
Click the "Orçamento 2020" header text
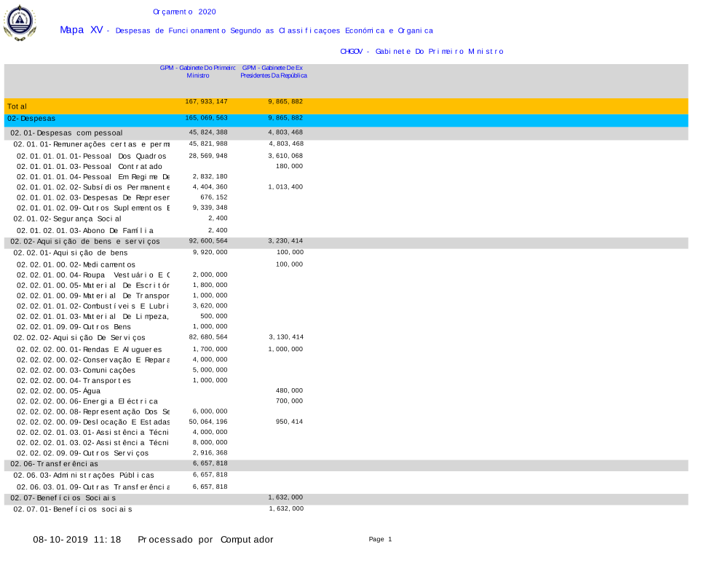[x=184, y=12]
